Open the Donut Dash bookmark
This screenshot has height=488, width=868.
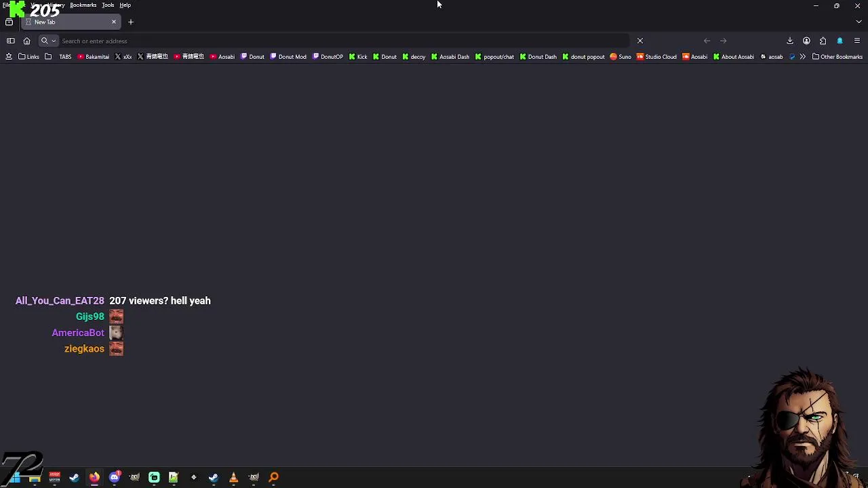click(x=538, y=57)
